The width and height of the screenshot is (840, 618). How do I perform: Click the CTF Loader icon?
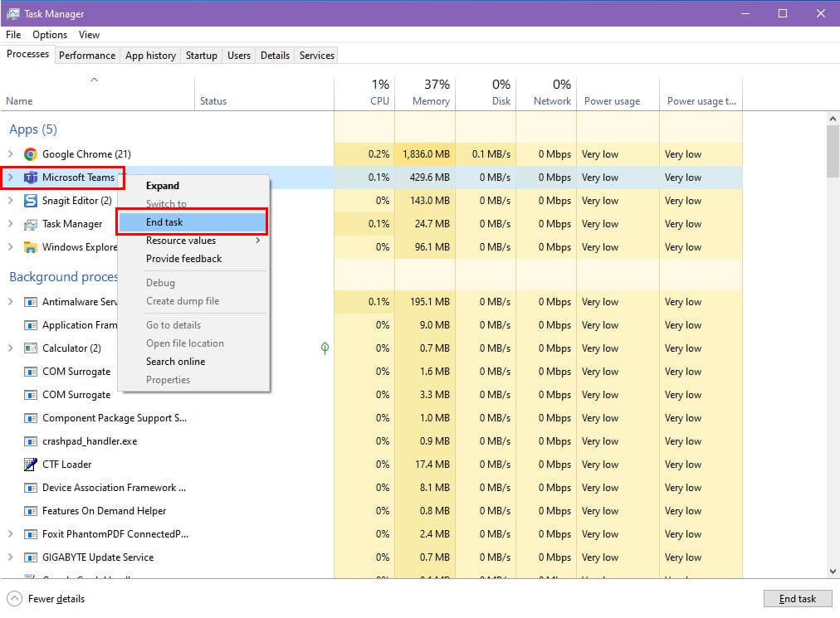tap(31, 465)
